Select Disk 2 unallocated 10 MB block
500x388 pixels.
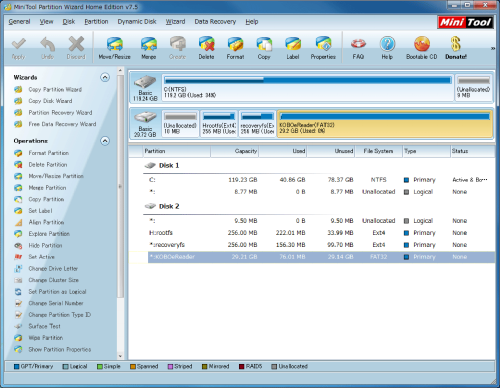pyautogui.click(x=180, y=124)
